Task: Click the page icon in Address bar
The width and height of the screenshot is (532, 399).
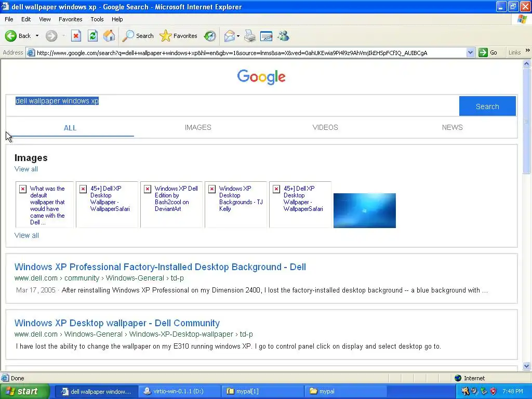Action: [x=31, y=52]
